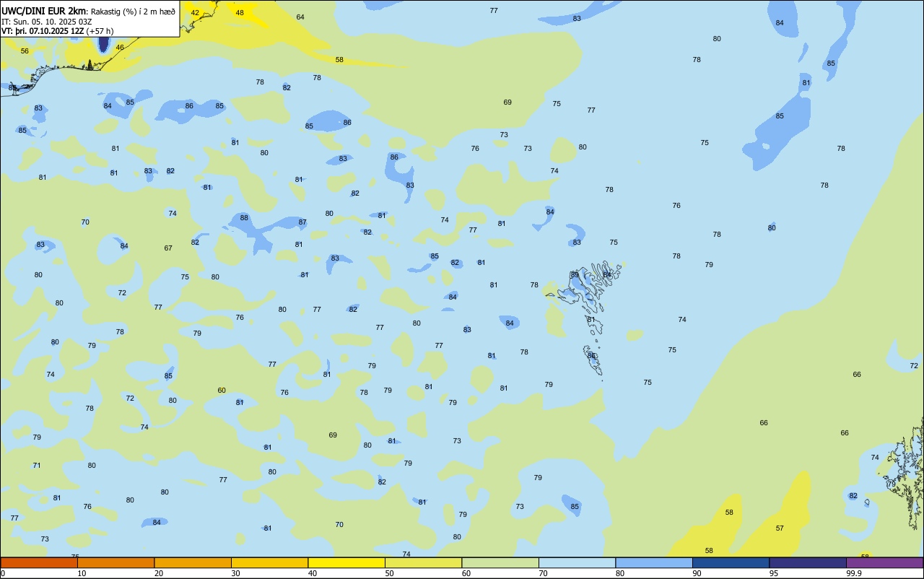Image resolution: width=924 pixels, height=579 pixels.
Task: Click the bright yellow 40–50 legend swatch
Action: point(346,562)
